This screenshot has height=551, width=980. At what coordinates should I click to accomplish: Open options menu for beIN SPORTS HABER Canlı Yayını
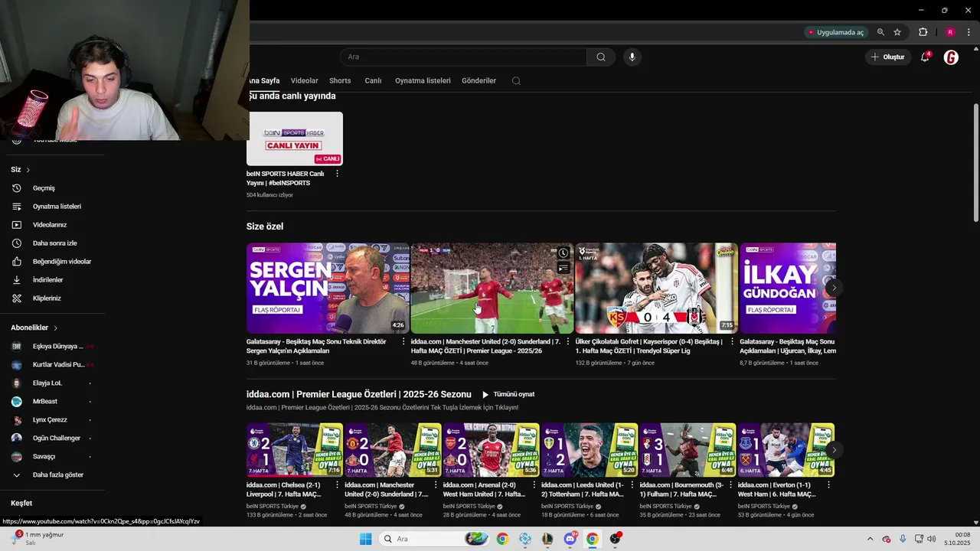(337, 174)
